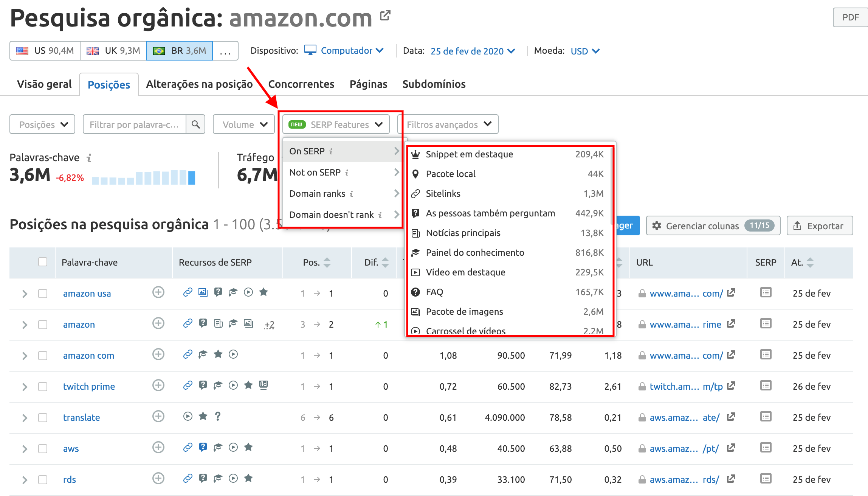Toggle the select-all checkbox in table header

click(43, 262)
